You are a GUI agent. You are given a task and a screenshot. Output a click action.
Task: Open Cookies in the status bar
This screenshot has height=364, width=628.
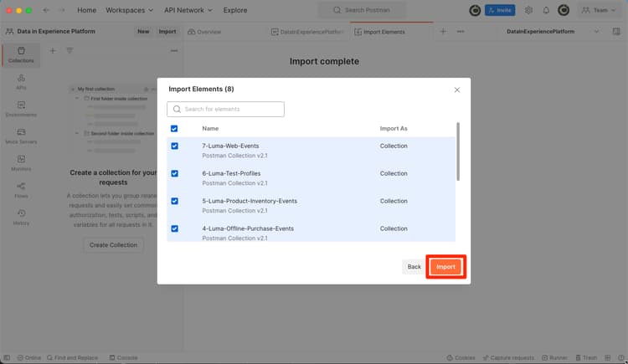(x=461, y=357)
